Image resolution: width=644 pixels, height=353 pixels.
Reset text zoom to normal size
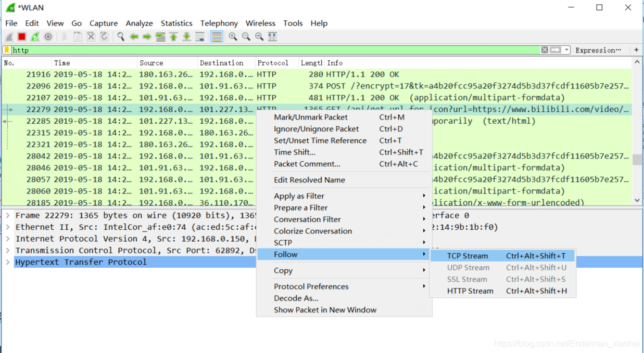pyautogui.click(x=259, y=37)
